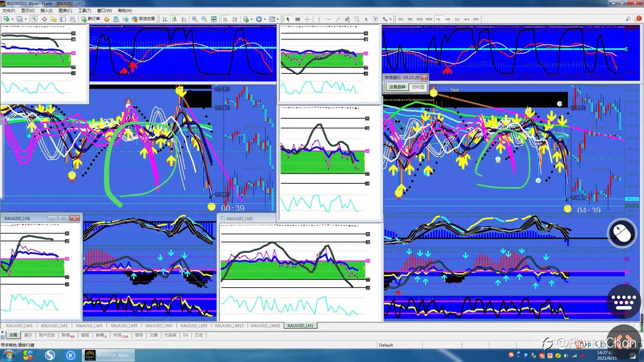Toggle chart auto scroll button
The width and height of the screenshot is (644, 362).
(x=225, y=19)
